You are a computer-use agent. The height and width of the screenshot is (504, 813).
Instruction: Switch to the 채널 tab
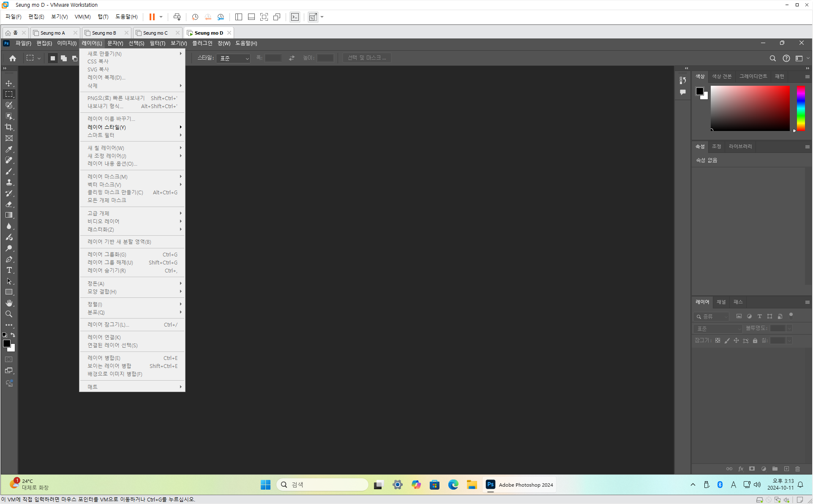[721, 302]
